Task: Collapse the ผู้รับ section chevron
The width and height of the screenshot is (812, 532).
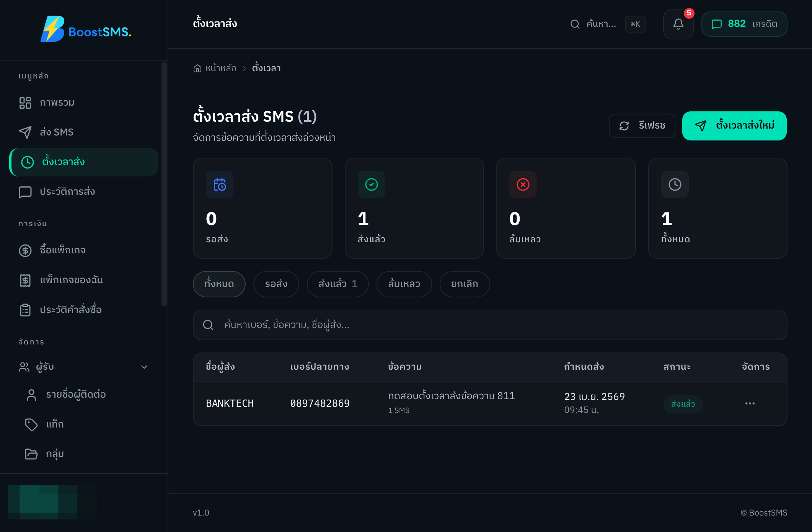Action: [x=144, y=367]
